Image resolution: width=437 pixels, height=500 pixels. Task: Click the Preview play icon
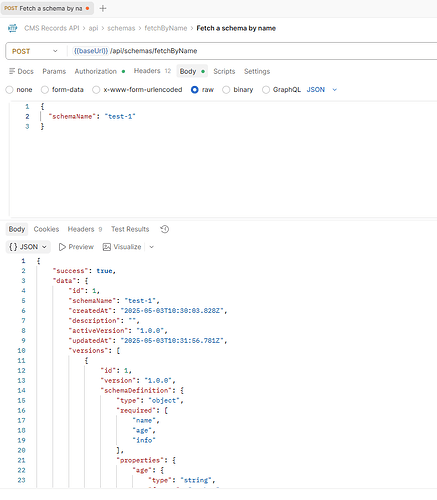coord(62,247)
